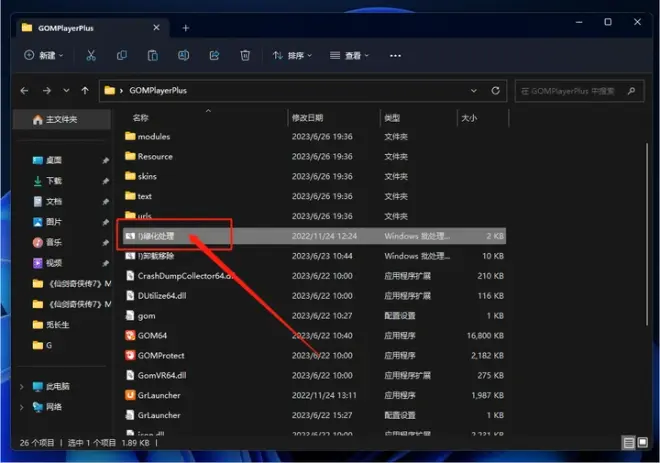Open the 排序 (Sort) dropdown
This screenshot has height=463, width=660.
click(x=292, y=56)
